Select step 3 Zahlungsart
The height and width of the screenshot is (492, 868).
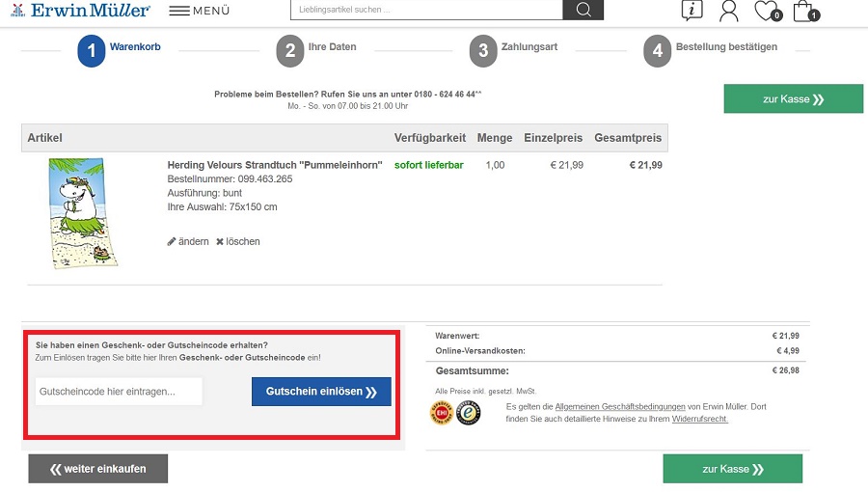(x=514, y=50)
